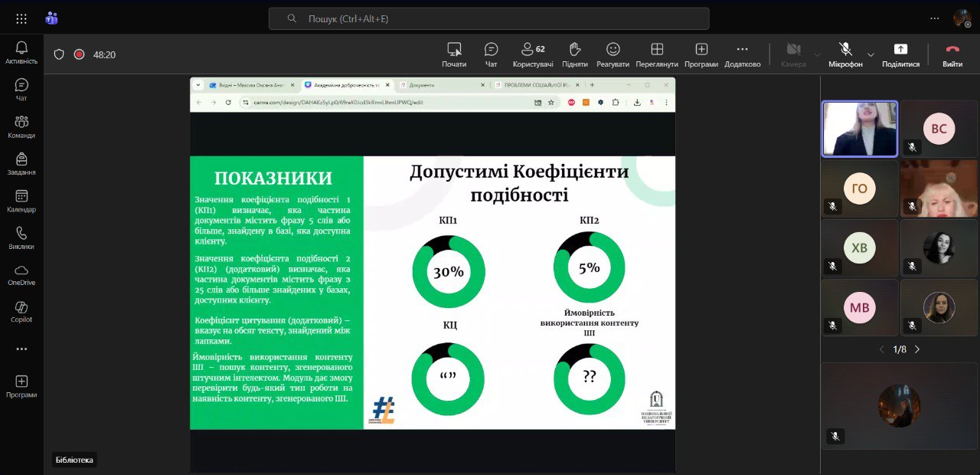This screenshot has height=475, width=980.
Task: Open the Переглянути view options
Action: click(656, 54)
